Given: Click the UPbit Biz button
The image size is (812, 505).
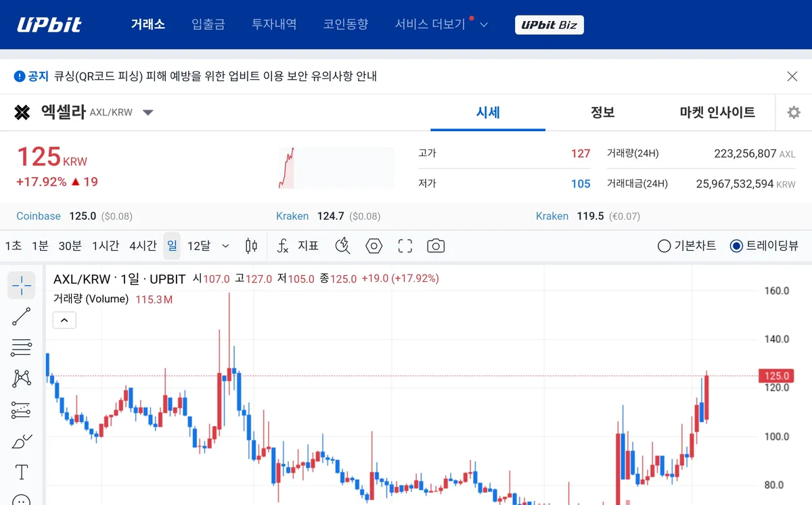Looking at the screenshot, I should tap(549, 25).
